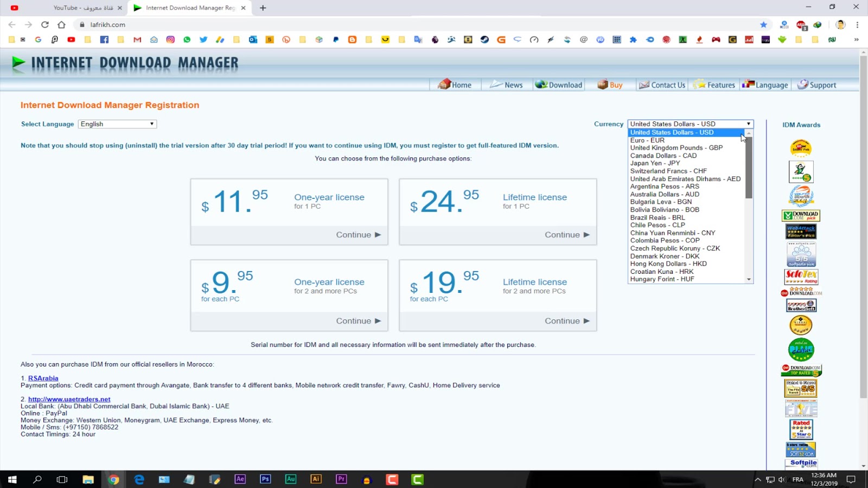868x488 pixels.
Task: Open the Contact Us page
Action: (x=662, y=85)
